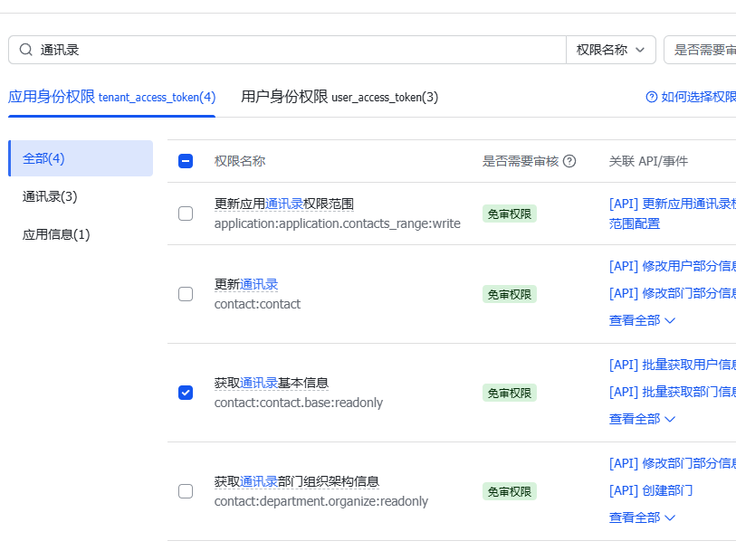Expand 查看全部 for 部门组织架构信息 row

point(642,517)
